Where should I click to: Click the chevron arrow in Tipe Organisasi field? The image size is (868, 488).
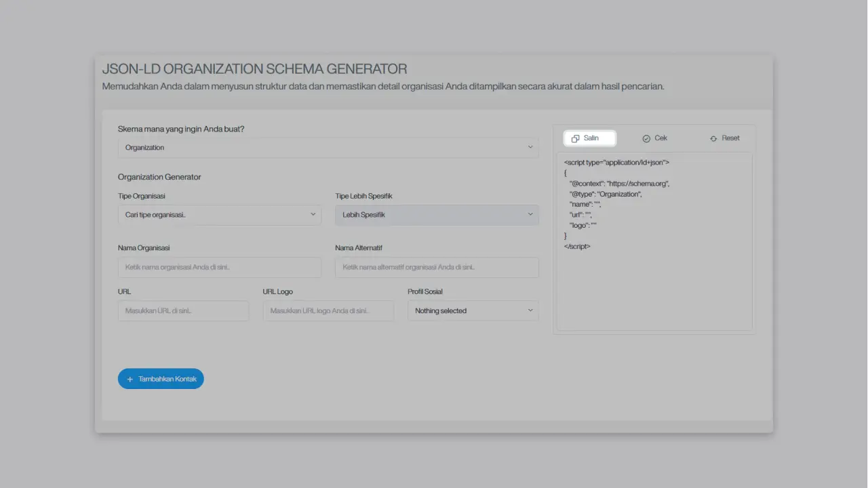click(313, 214)
